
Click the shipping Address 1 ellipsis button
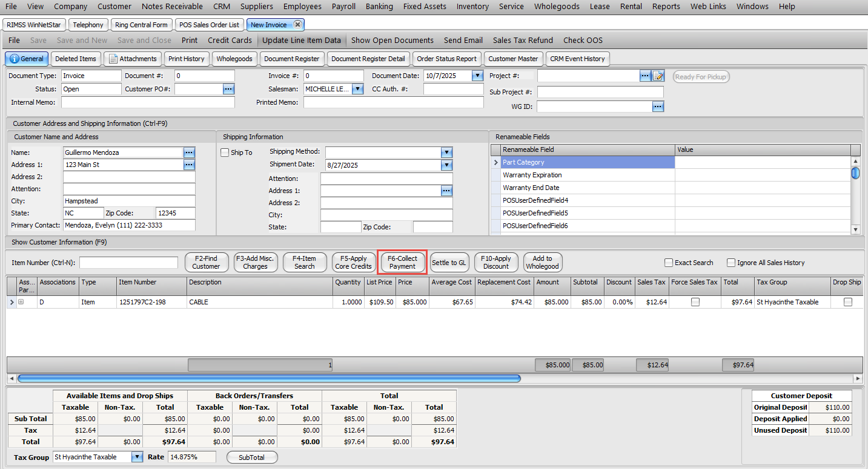(446, 191)
